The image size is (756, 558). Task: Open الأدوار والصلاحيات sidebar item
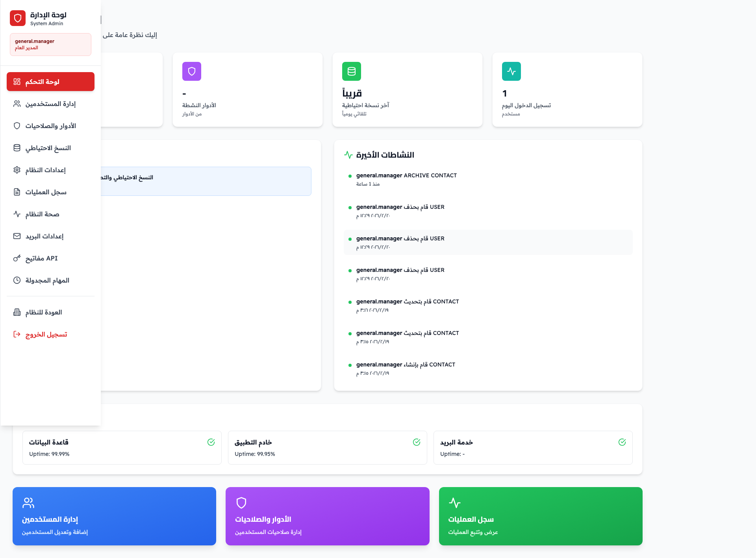point(50,126)
